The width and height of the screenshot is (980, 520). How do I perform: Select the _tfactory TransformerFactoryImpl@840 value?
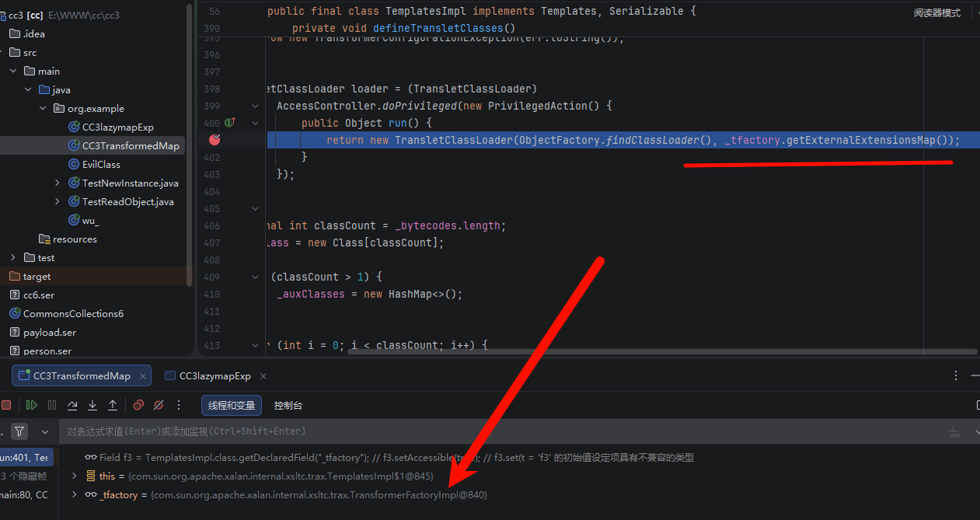tap(319, 494)
